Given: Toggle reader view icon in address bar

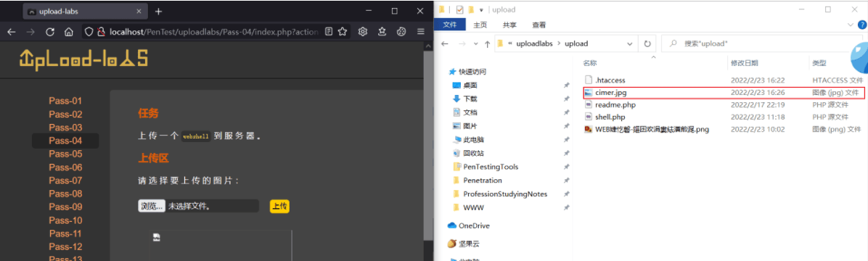Looking at the screenshot, I should [x=329, y=31].
